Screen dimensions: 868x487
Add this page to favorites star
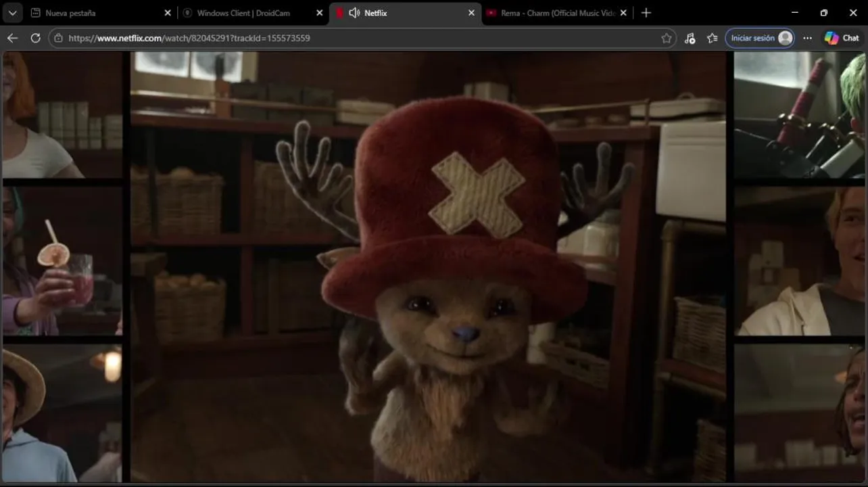click(667, 38)
